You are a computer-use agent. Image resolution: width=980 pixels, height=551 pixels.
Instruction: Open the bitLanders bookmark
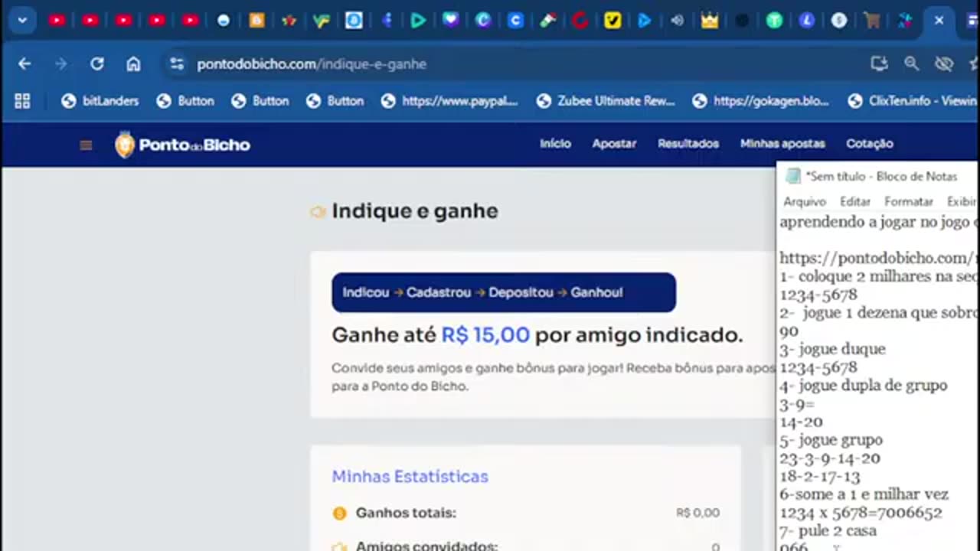click(x=100, y=101)
